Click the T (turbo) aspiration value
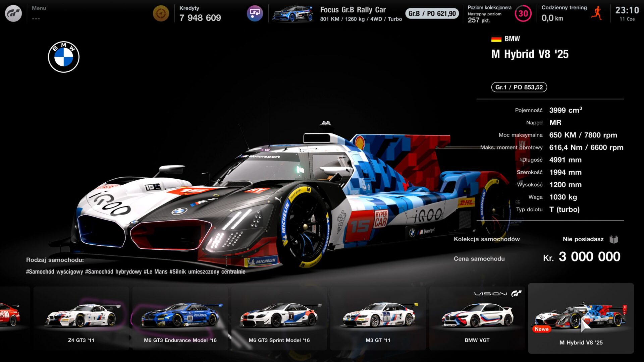 pyautogui.click(x=564, y=209)
